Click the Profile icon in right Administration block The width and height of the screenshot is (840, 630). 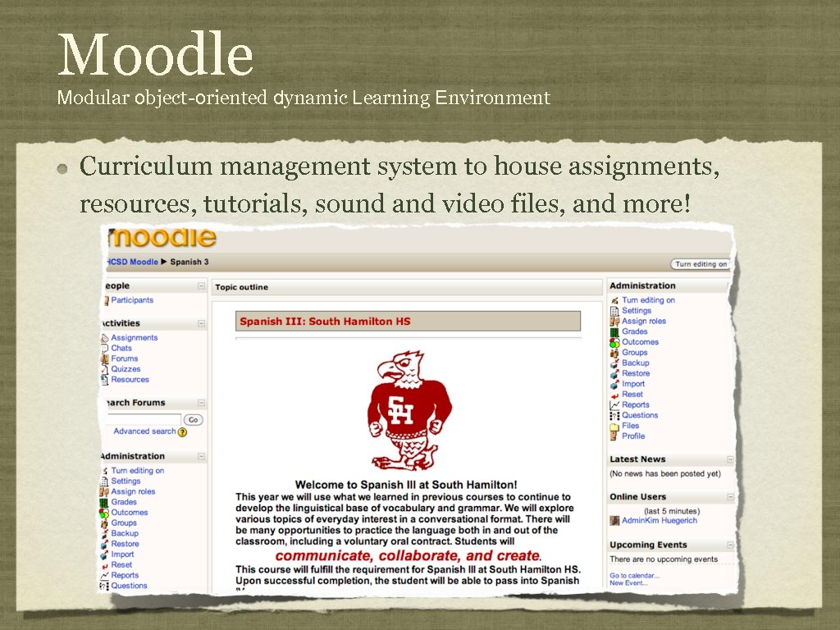coord(614,436)
